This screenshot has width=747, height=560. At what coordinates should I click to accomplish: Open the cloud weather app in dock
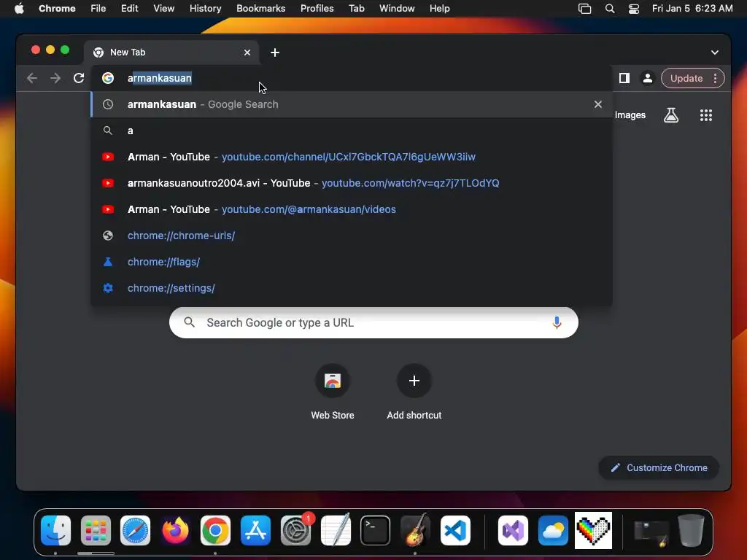553,530
